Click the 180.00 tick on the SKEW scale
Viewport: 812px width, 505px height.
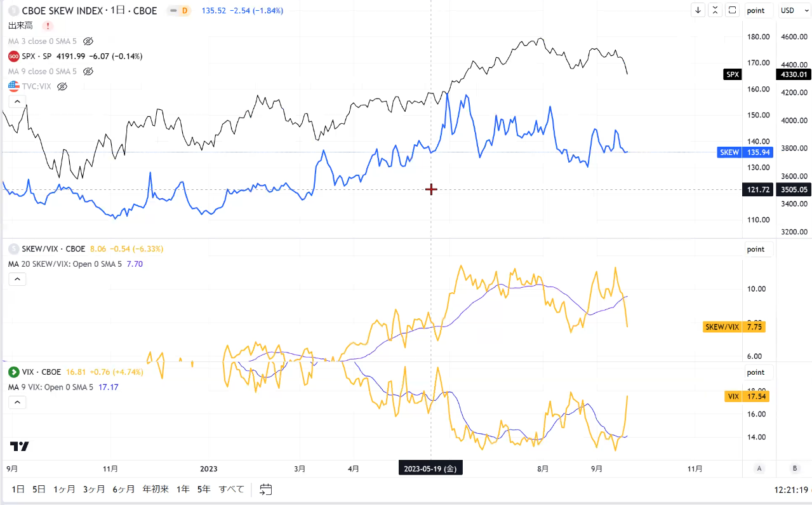(759, 37)
